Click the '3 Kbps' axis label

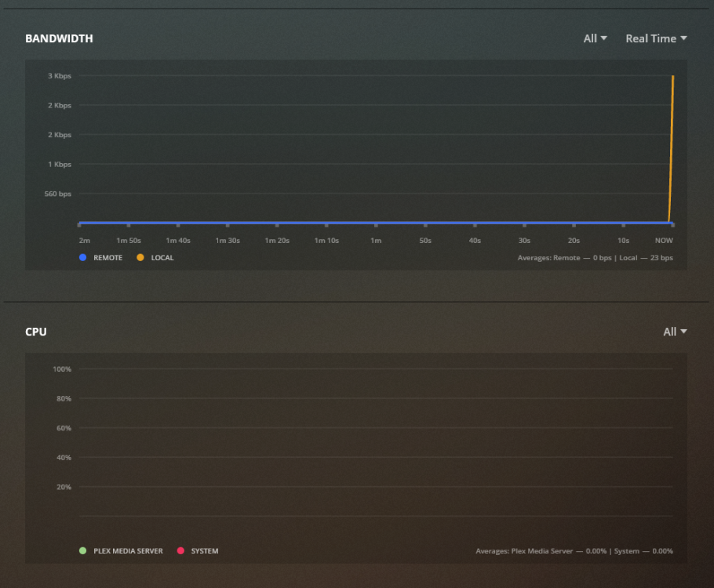(x=60, y=76)
